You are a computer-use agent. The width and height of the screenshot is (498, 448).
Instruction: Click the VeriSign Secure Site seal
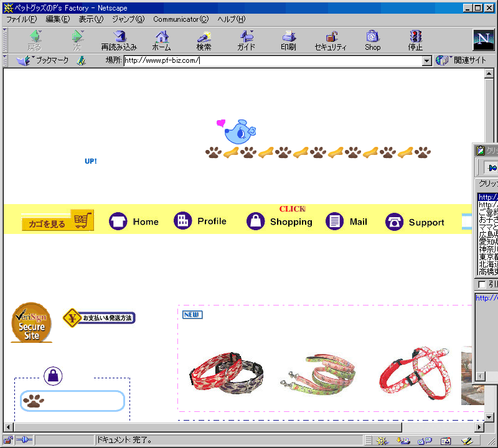click(x=32, y=322)
